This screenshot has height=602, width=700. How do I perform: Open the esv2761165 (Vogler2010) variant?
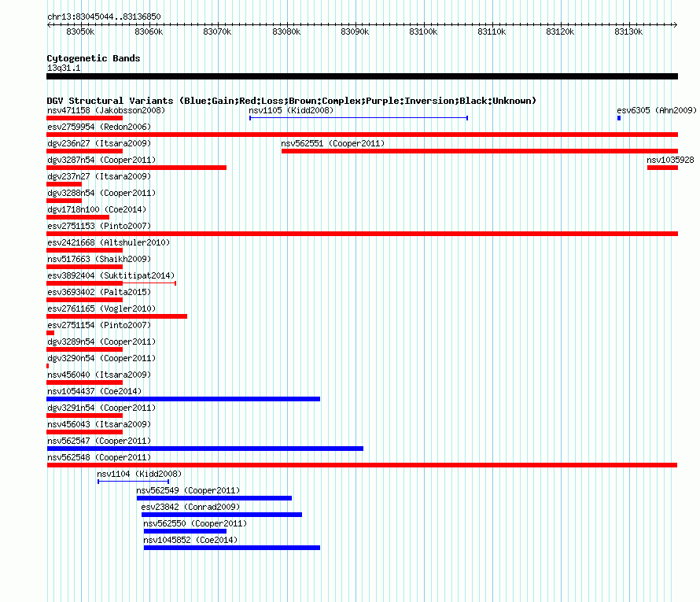[101, 308]
